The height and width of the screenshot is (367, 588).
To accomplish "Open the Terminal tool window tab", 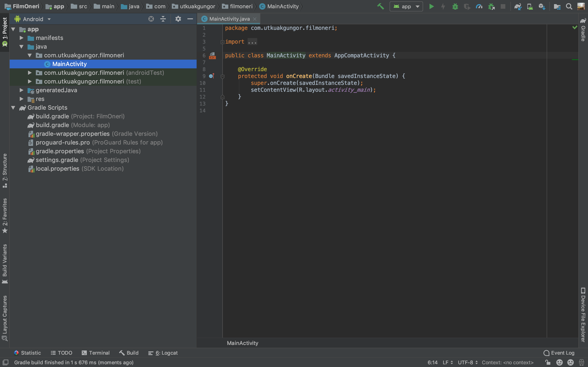I will click(96, 353).
